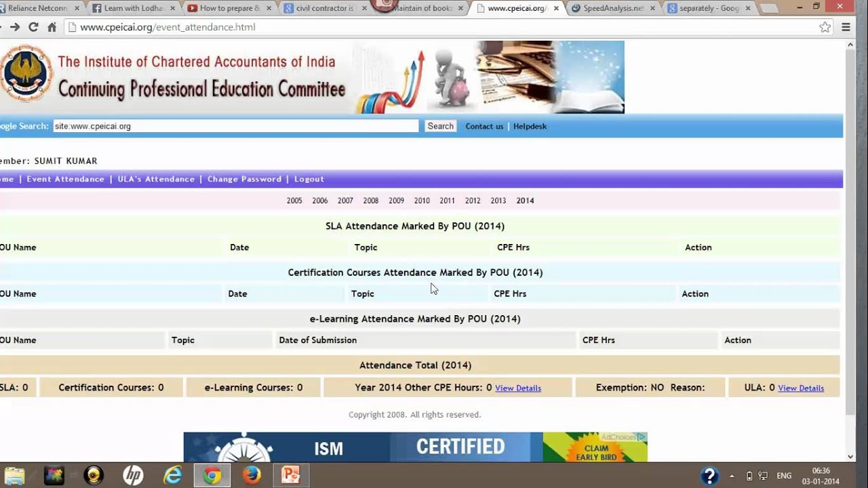This screenshot has height=488, width=868.
Task: Click the ICAI logo emblem
Action: (x=25, y=73)
